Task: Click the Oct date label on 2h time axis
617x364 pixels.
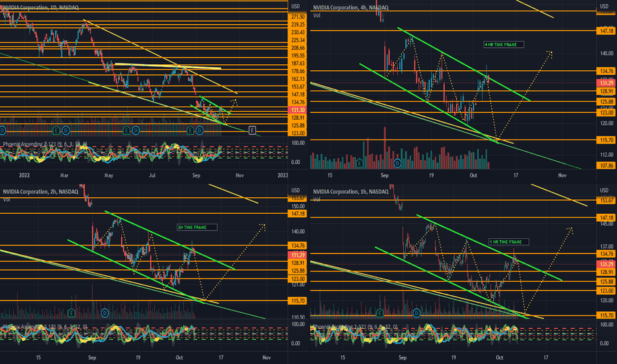Action: click(x=179, y=357)
